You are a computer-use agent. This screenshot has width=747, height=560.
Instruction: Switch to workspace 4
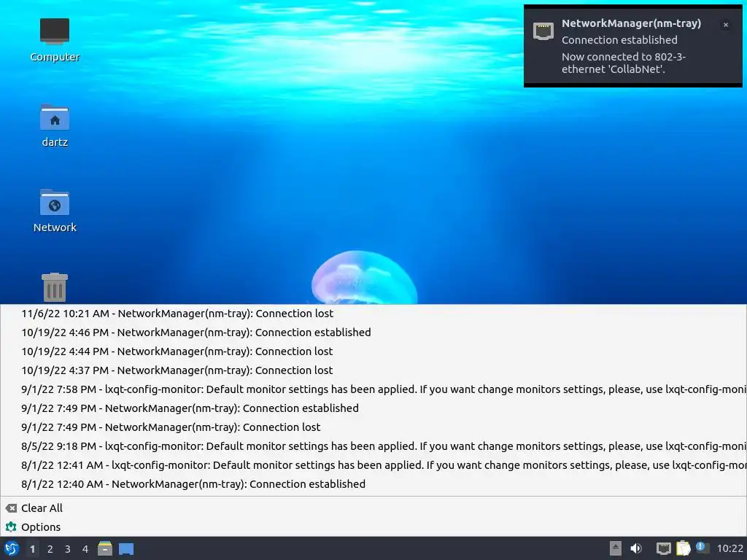85,549
